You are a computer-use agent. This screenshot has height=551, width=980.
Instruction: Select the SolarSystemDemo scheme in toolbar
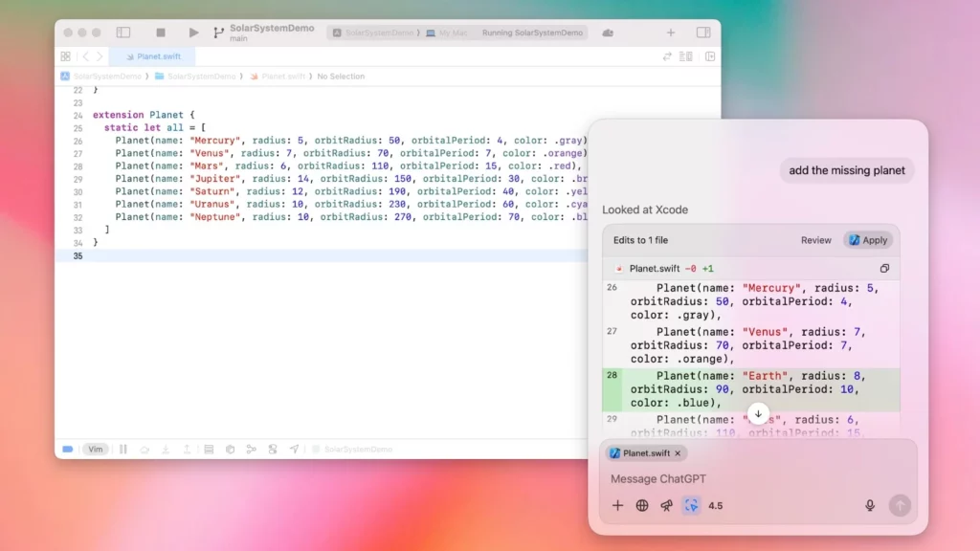[x=373, y=33]
